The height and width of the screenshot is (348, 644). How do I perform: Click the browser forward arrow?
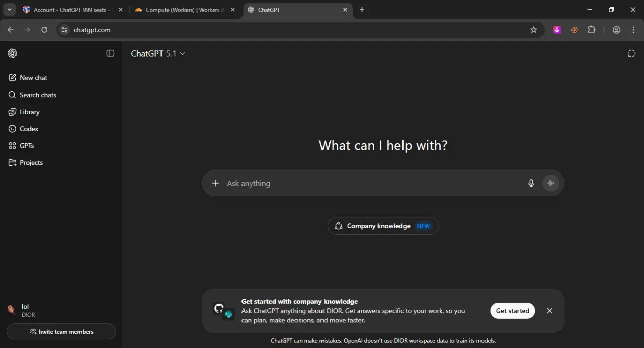[27, 30]
